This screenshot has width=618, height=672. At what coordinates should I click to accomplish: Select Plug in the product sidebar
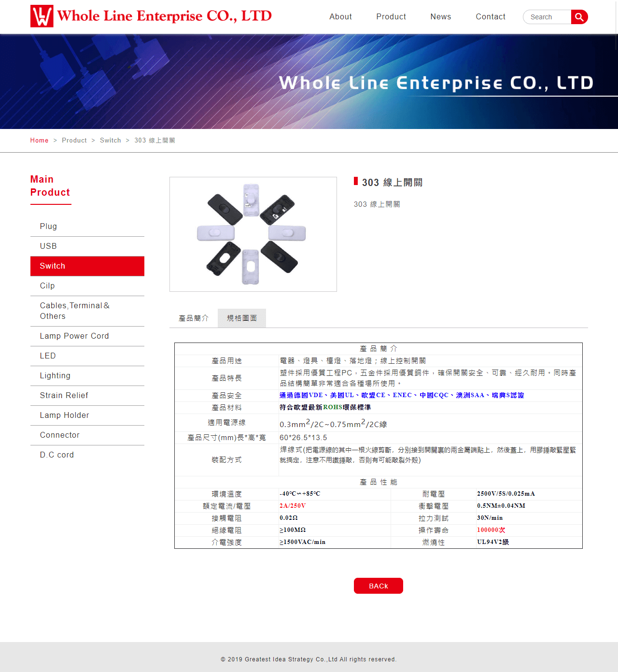(x=87, y=227)
